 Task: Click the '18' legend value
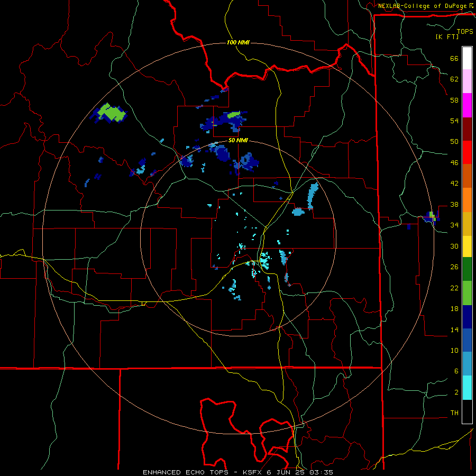coord(454,309)
